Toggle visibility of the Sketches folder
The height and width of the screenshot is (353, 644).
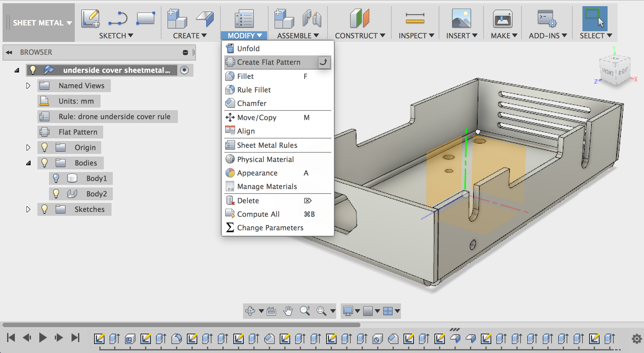click(x=44, y=209)
